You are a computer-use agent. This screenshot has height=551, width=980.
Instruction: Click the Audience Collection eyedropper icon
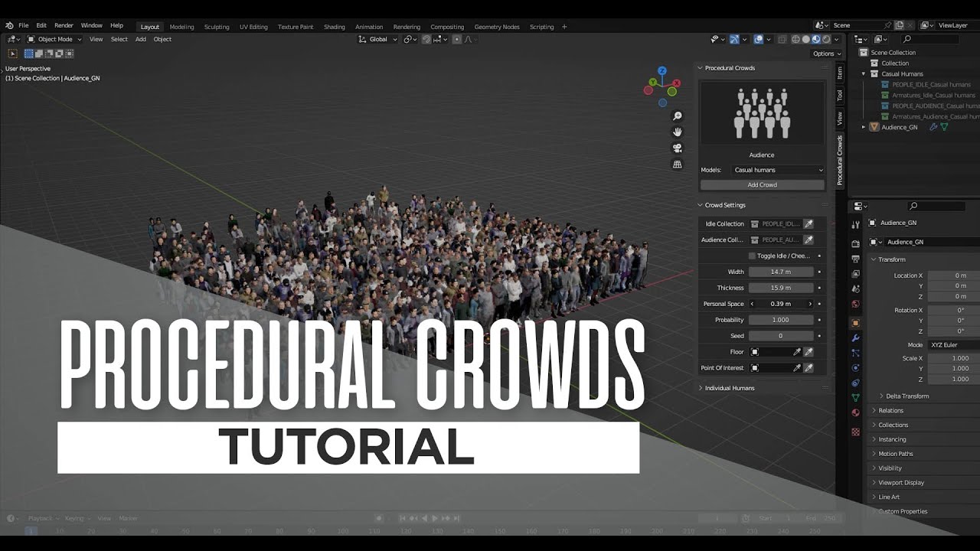(x=808, y=240)
